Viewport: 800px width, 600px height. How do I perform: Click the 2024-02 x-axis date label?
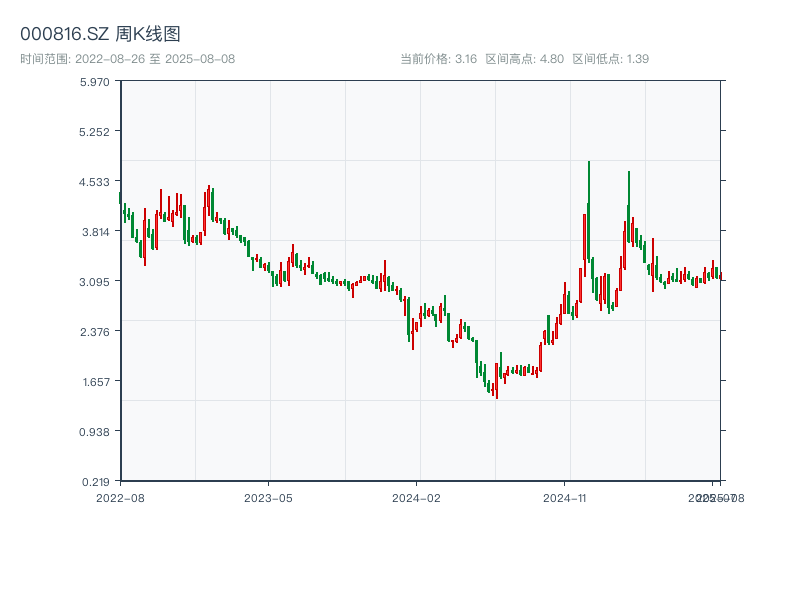416,497
